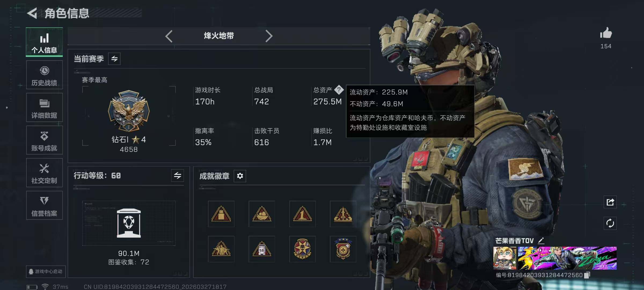Toggle the 行动等级 swap button
Viewport: 644px width, 290px height.
[177, 176]
